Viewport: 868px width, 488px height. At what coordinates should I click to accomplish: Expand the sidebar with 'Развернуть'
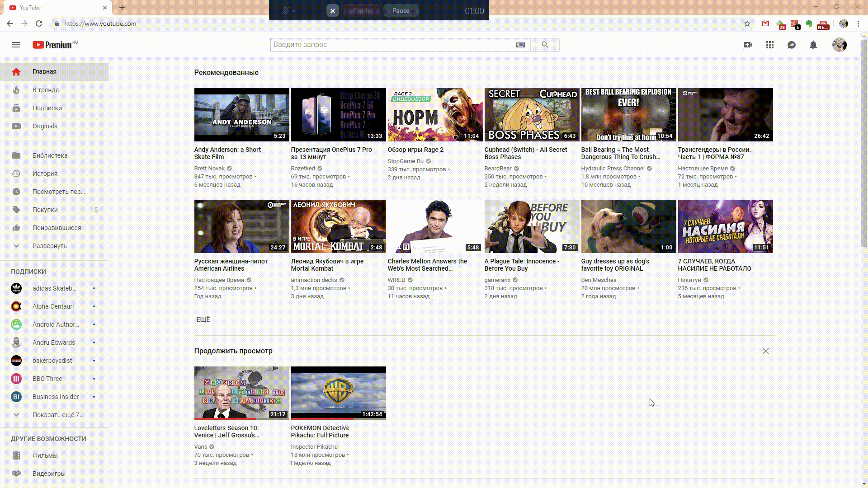tap(49, 246)
